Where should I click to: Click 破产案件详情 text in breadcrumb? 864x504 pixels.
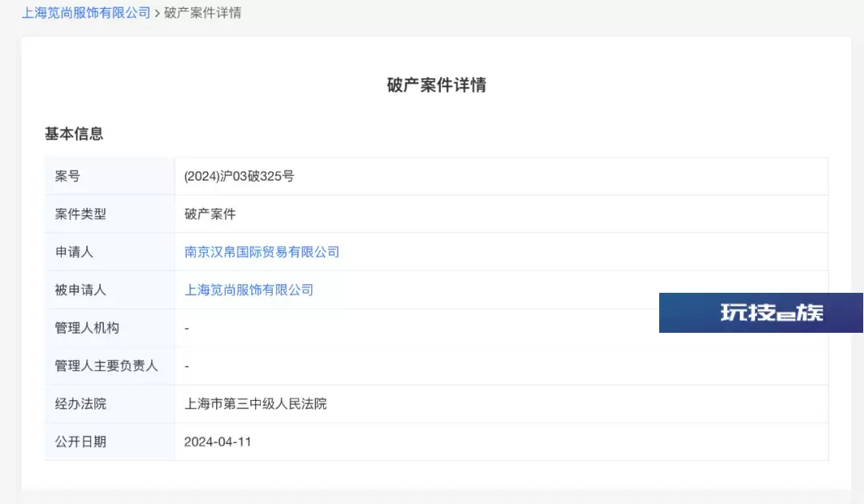pos(202,13)
